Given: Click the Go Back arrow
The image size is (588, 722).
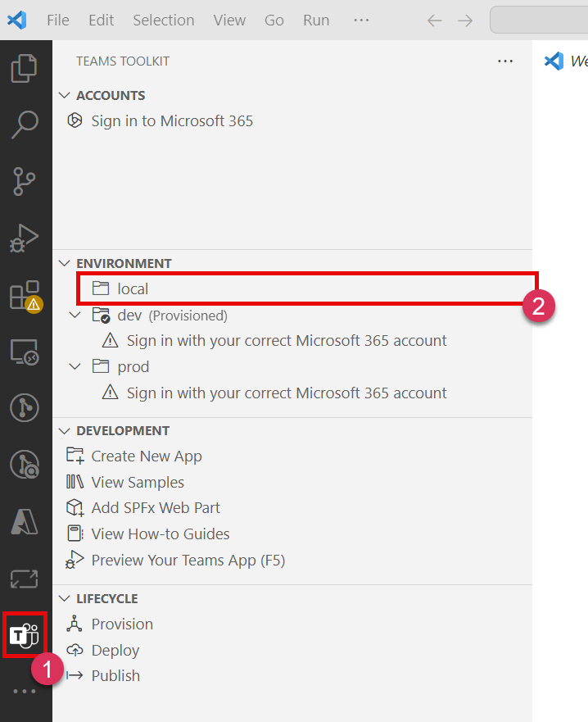Looking at the screenshot, I should point(435,20).
